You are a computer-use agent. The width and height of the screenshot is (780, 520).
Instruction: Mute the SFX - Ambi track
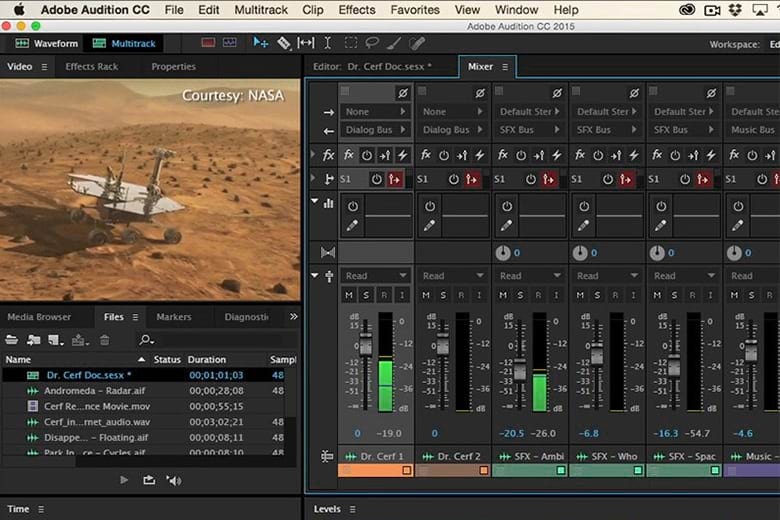point(503,296)
